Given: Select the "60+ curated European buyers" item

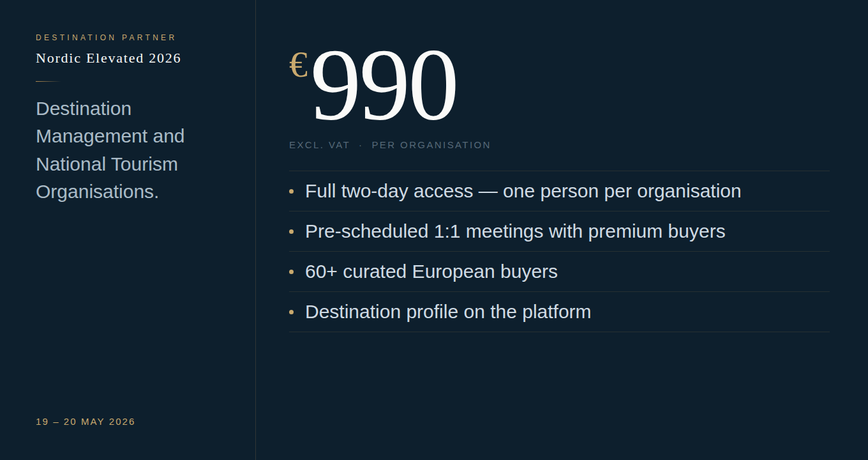Looking at the screenshot, I should pyautogui.click(x=431, y=272).
